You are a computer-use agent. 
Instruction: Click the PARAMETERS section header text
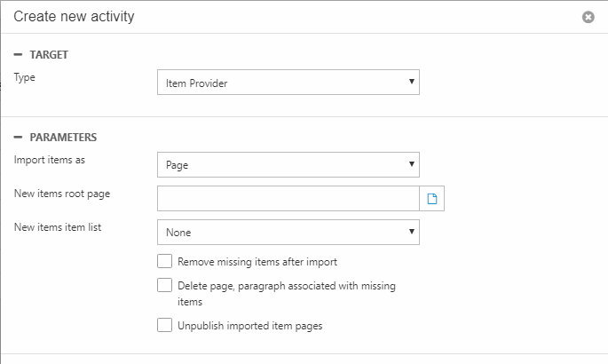pyautogui.click(x=63, y=138)
